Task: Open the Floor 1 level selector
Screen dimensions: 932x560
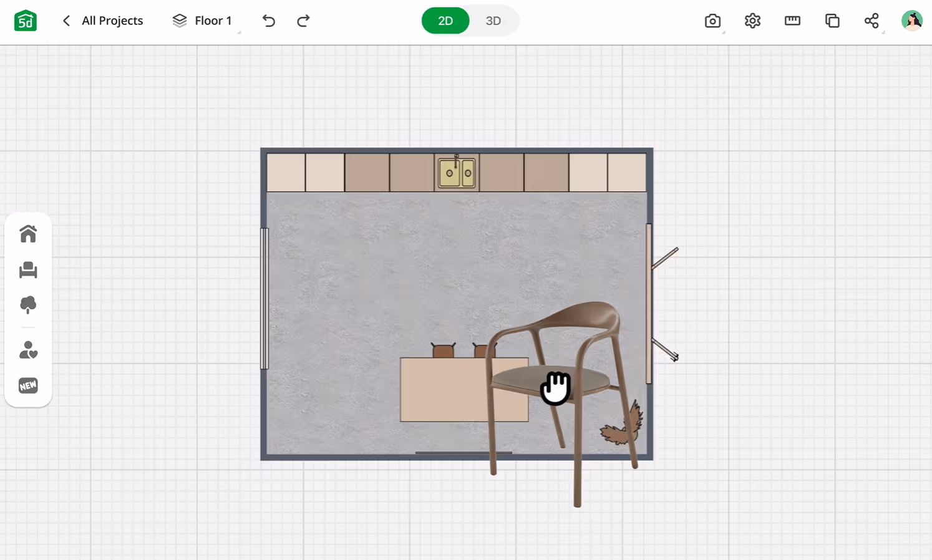Action: pos(202,21)
